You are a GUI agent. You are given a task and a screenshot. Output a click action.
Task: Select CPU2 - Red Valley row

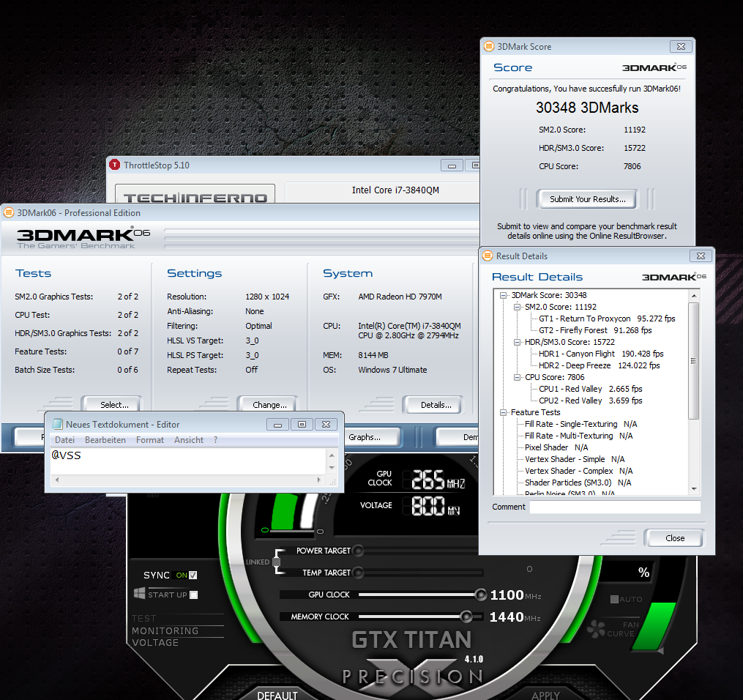[x=591, y=401]
